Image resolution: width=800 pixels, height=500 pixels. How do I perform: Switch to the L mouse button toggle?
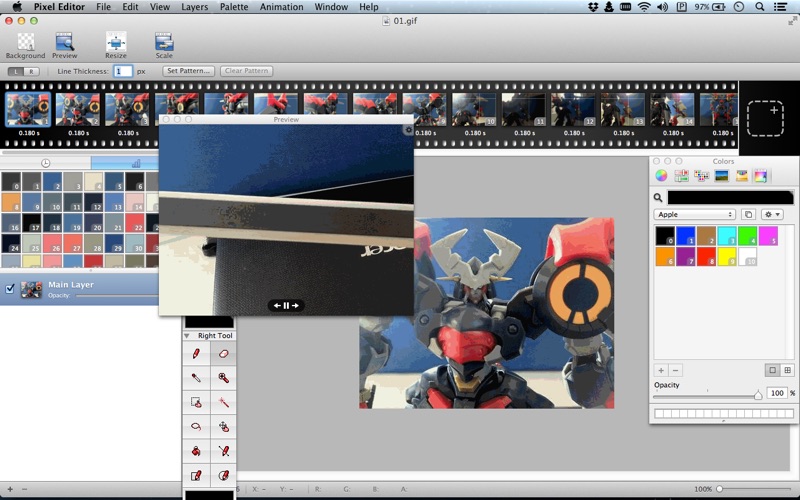pos(17,72)
